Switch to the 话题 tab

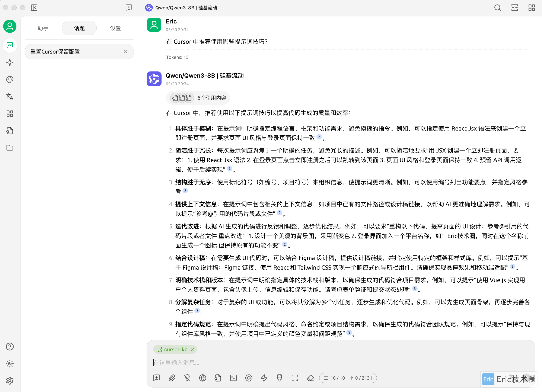(x=79, y=28)
